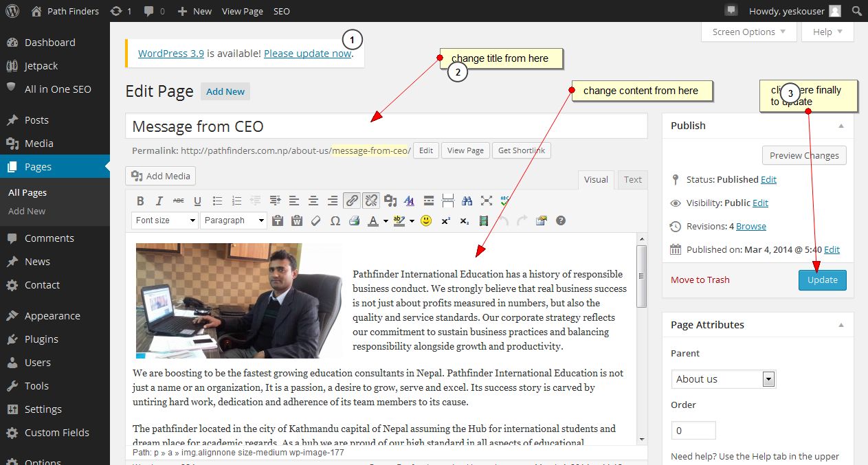Apply italic formatting
Image resolution: width=868 pixels, height=465 pixels.
[x=159, y=201]
